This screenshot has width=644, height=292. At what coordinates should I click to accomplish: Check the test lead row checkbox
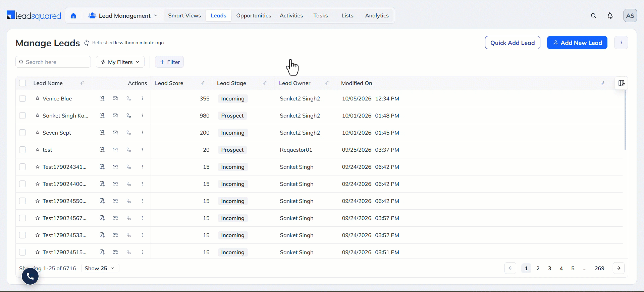(x=22, y=150)
